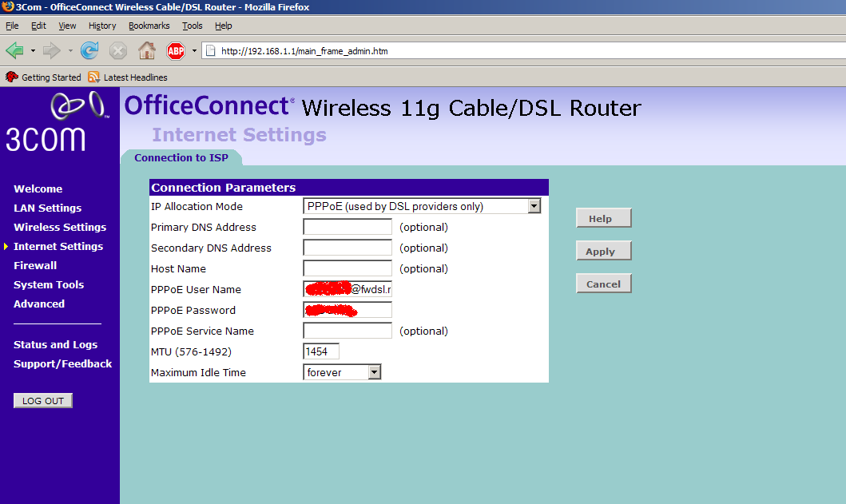Open Wireless Settings in the sidebar
The image size is (846, 504).
coord(60,227)
